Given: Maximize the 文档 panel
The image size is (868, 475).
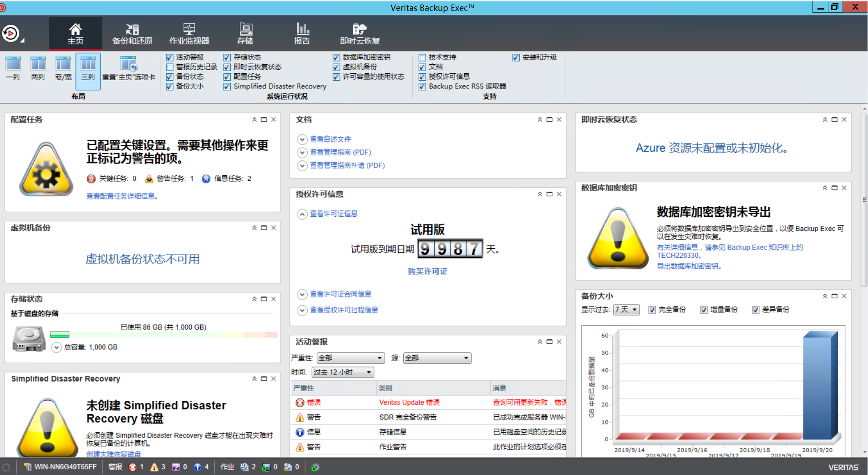Looking at the screenshot, I should [x=549, y=119].
